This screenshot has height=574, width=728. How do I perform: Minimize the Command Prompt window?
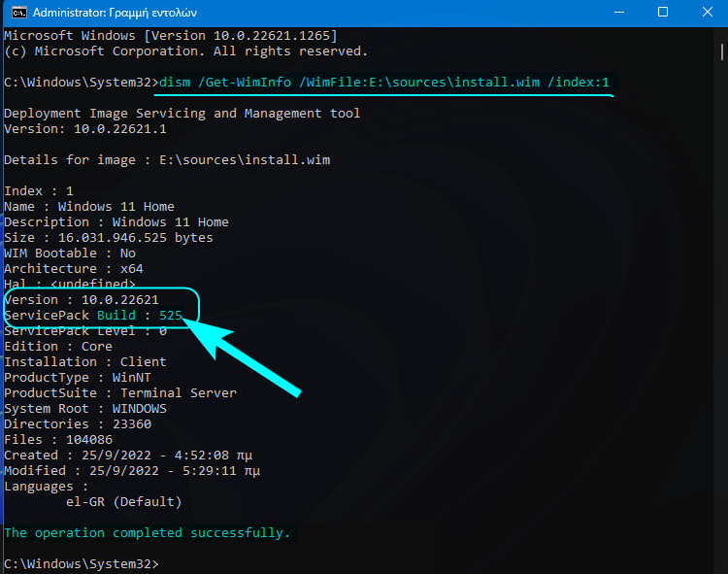(x=619, y=13)
